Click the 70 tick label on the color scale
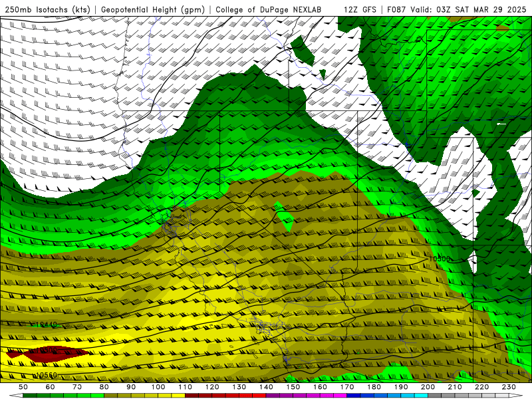Screen dimensions: 532x399 77,387
